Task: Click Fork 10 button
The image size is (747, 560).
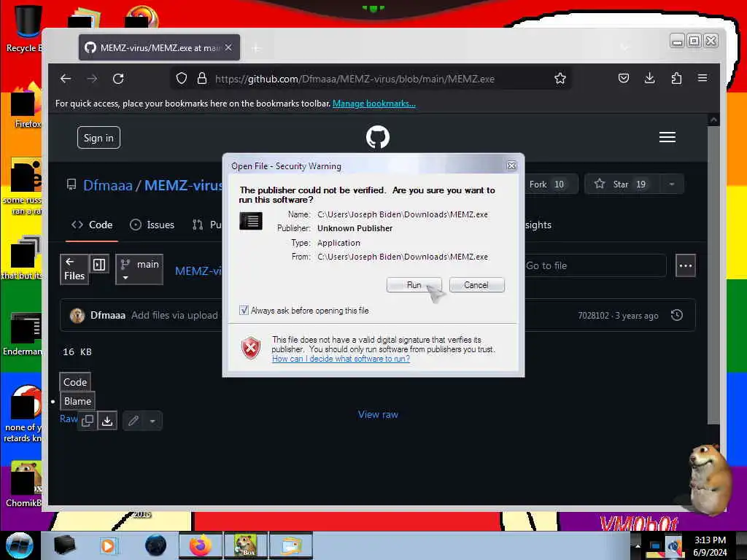Action: click(551, 184)
